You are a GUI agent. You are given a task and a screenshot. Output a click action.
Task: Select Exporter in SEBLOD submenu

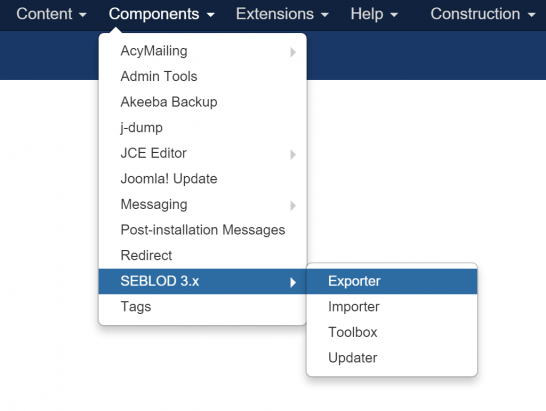point(392,281)
